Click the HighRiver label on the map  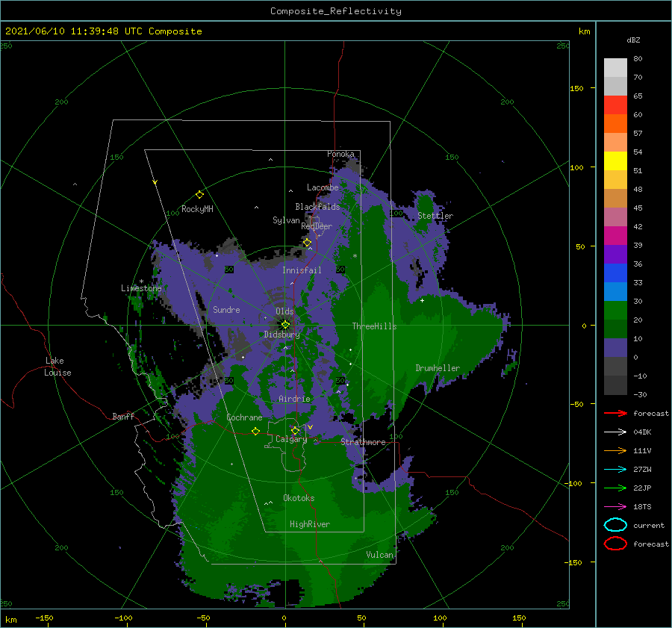pyautogui.click(x=310, y=524)
